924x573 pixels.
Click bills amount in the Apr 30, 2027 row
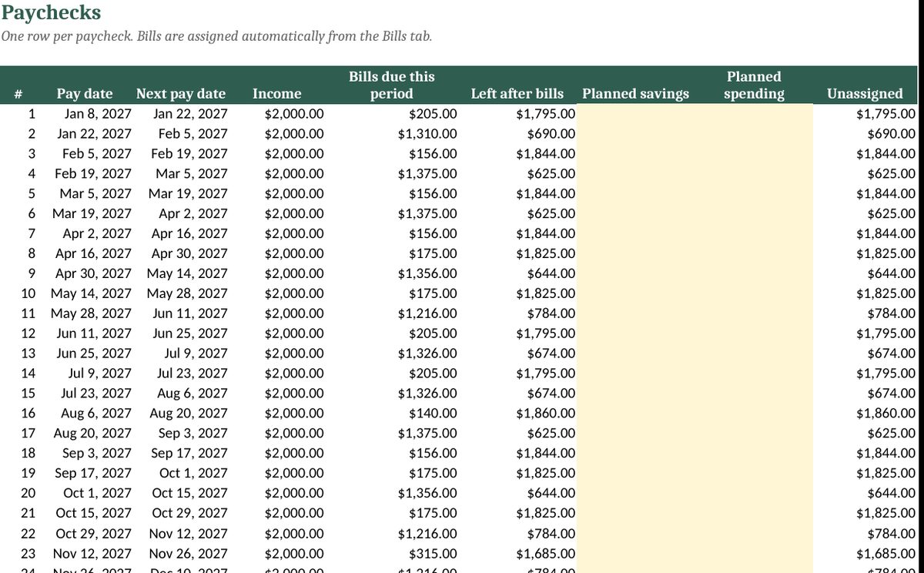pyautogui.click(x=427, y=273)
